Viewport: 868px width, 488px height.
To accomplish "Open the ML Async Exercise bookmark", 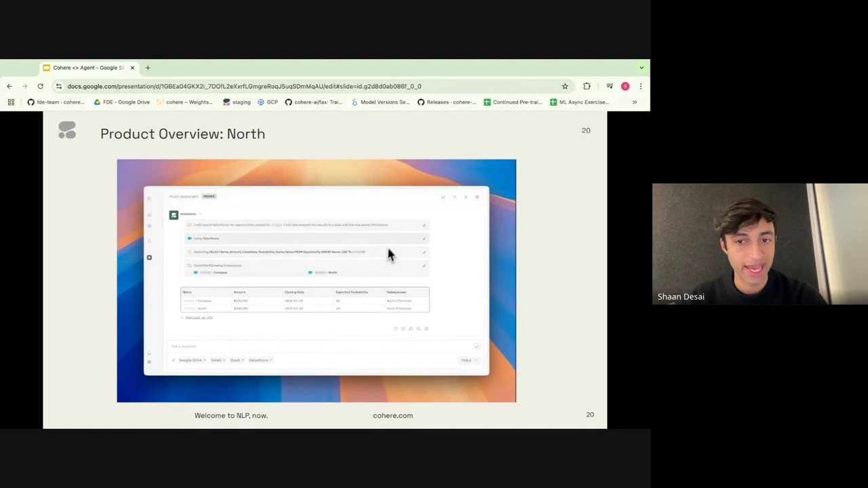I will click(579, 102).
